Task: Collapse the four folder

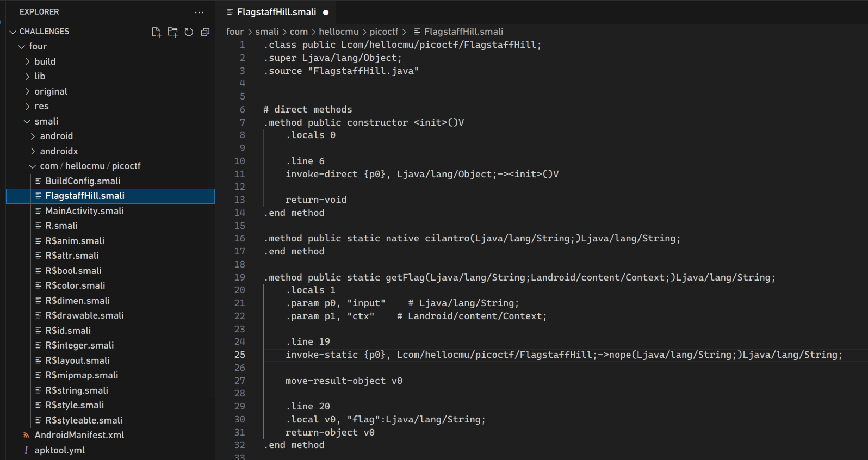Action: pyautogui.click(x=22, y=47)
